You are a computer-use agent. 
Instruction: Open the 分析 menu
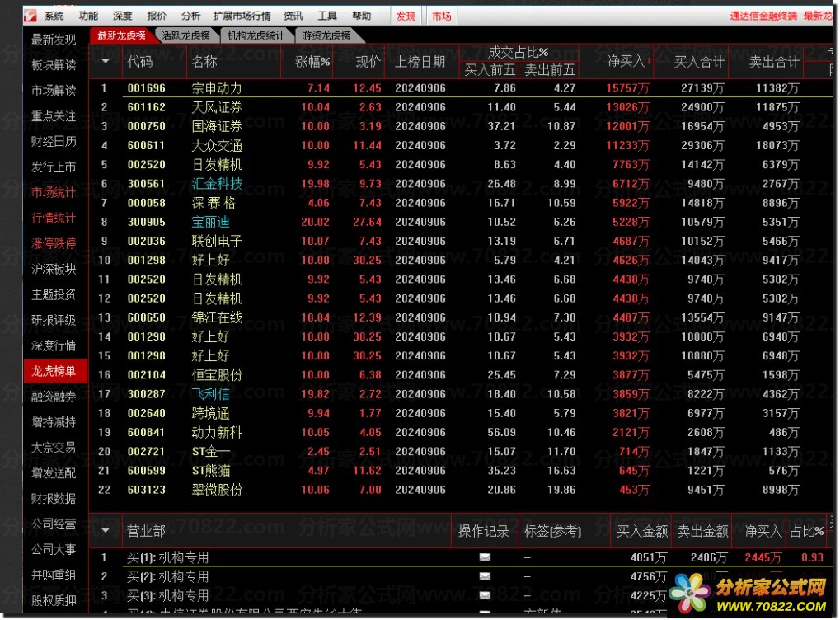(190, 16)
